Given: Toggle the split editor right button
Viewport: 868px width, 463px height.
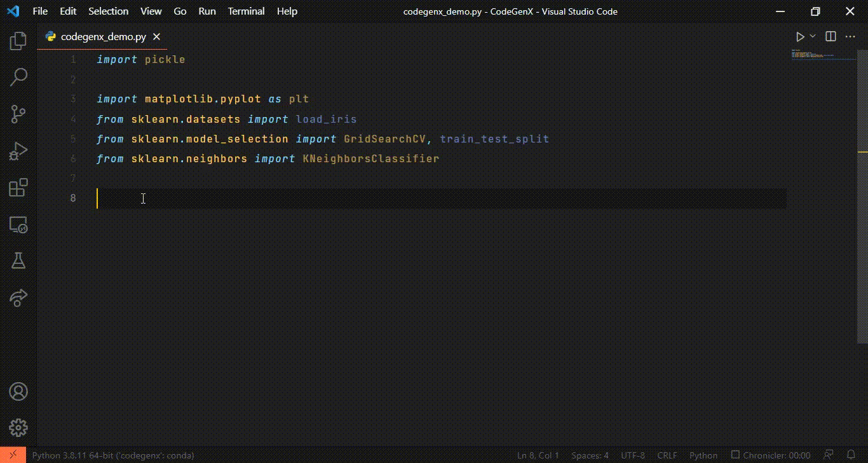Looking at the screenshot, I should (831, 37).
